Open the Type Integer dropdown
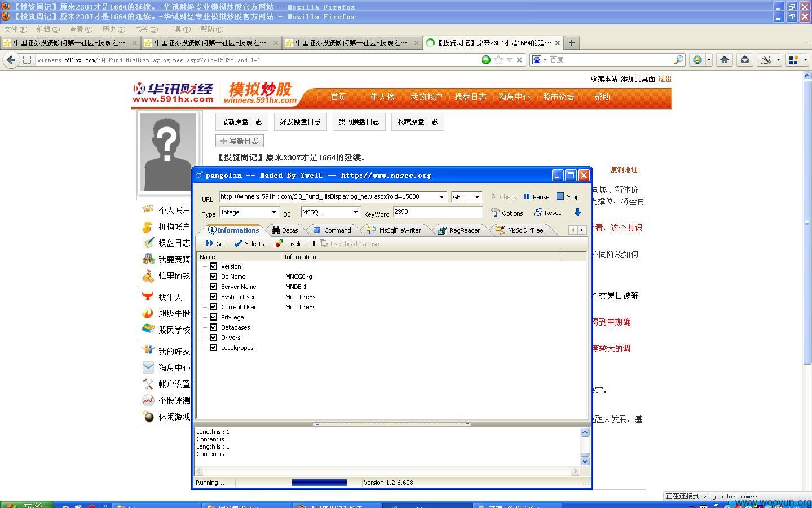This screenshot has width=812, height=508. coord(274,212)
